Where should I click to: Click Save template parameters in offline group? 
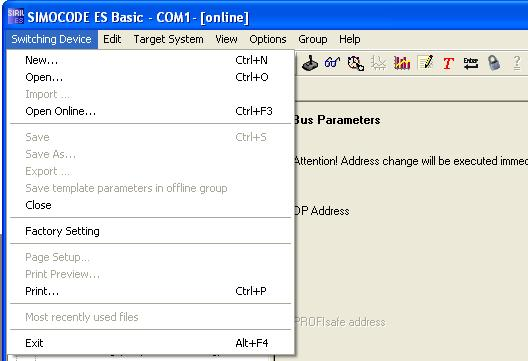[x=151, y=188]
